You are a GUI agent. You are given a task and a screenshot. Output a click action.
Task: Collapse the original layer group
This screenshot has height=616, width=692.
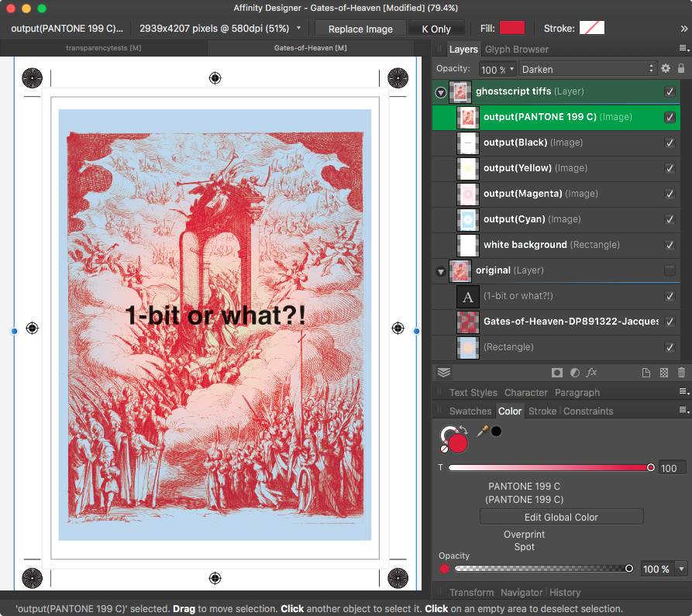coord(440,271)
